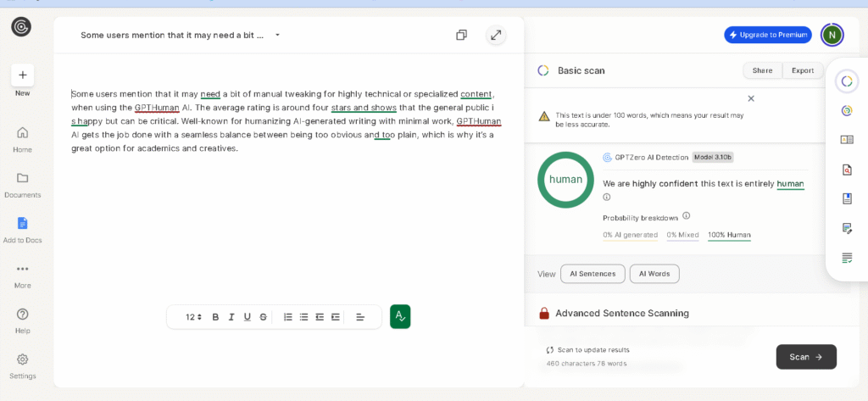Go to Home in the left sidebar

tap(22, 139)
